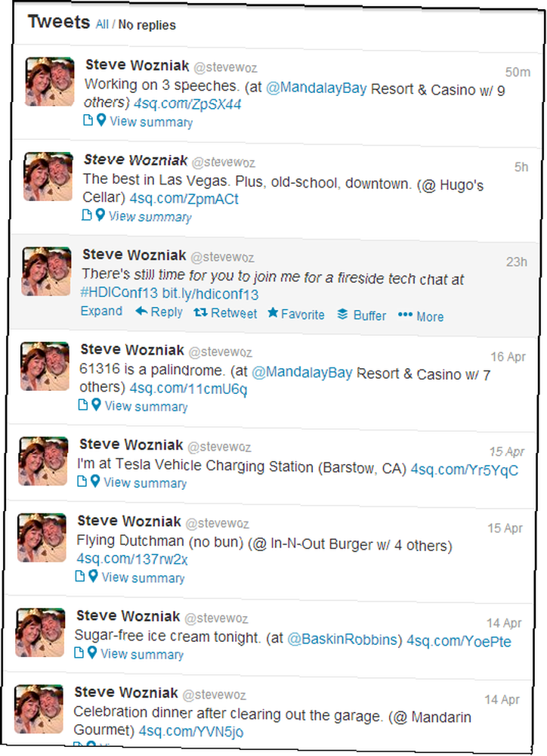Click the @stevewoz handle on the ice cream tweet
547x756 pixels.
pos(216,618)
